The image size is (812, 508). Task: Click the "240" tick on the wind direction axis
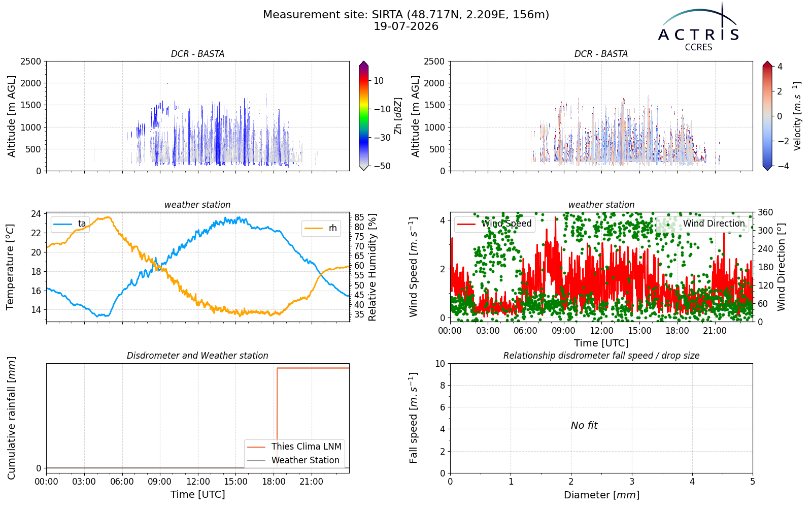[x=765, y=249]
